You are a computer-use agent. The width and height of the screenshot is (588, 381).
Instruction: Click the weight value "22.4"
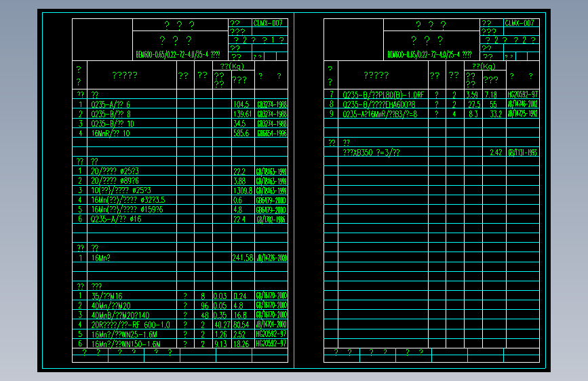[x=239, y=219]
